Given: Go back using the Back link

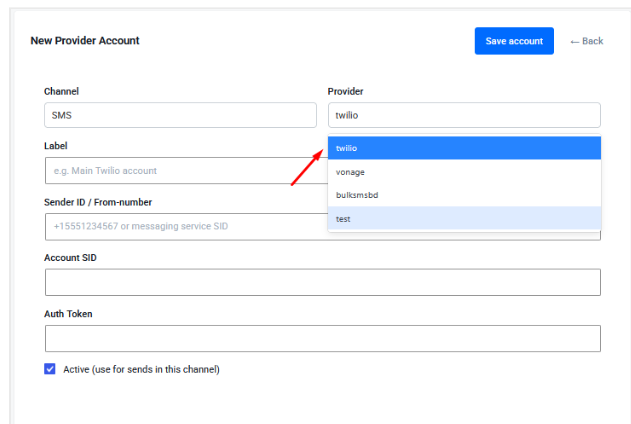Looking at the screenshot, I should 587,41.
